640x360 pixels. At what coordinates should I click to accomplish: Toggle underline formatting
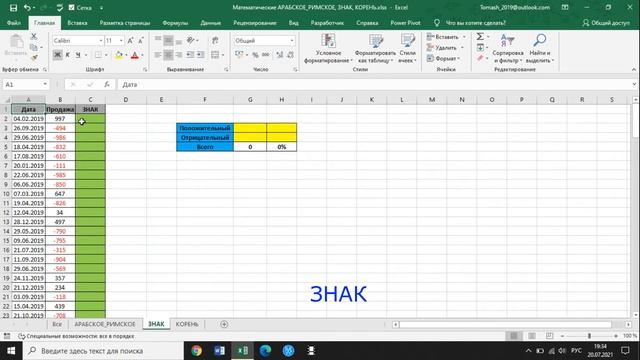(78, 55)
